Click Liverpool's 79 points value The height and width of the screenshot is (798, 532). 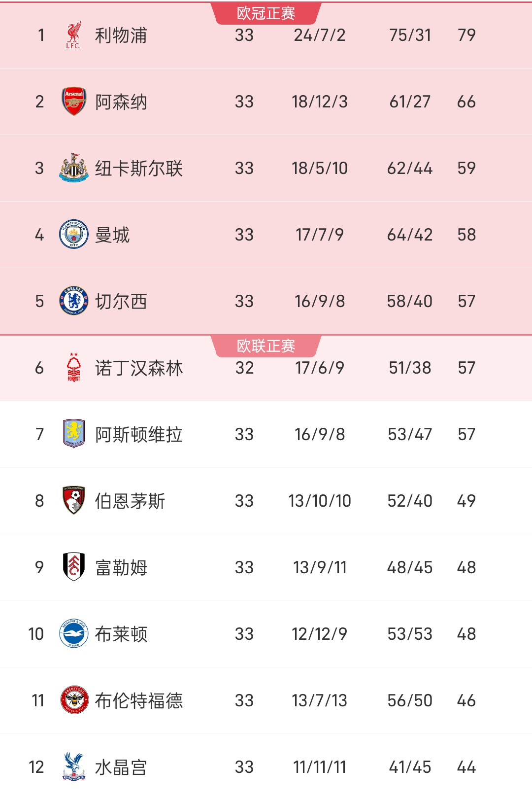(x=466, y=35)
